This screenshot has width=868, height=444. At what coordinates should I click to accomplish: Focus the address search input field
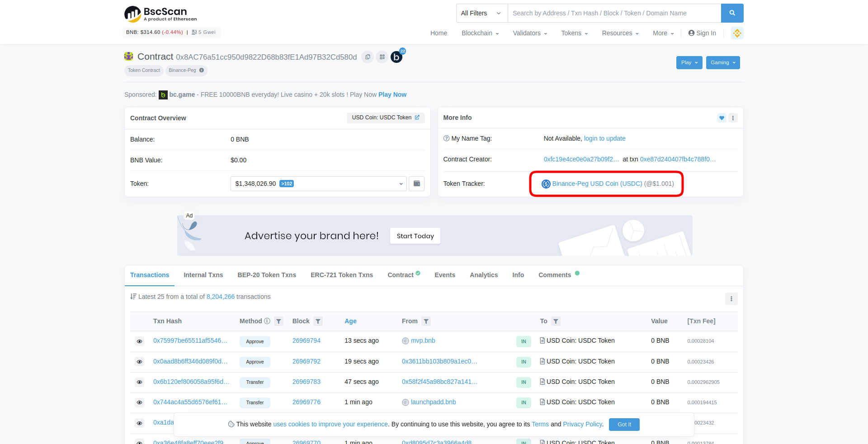(614, 13)
